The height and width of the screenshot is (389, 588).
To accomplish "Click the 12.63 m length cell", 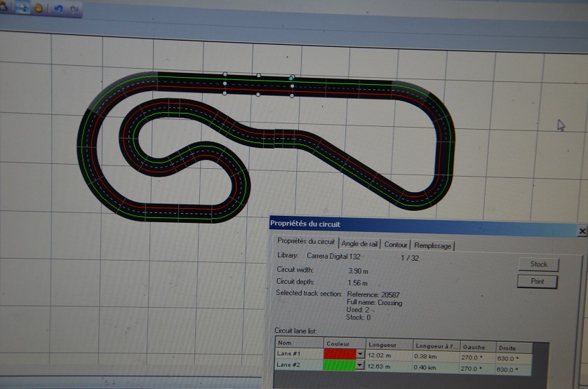I will tap(379, 367).
